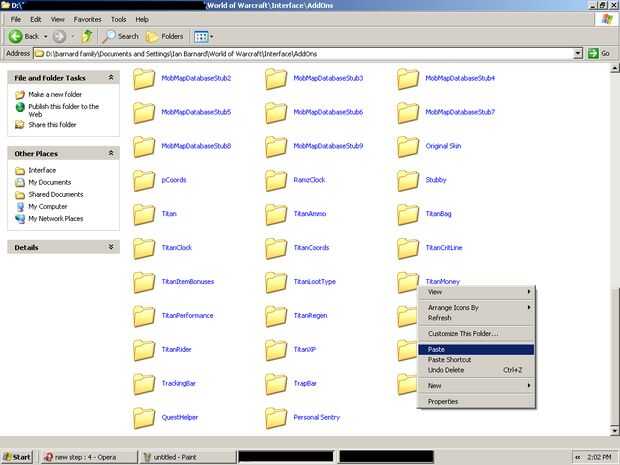
Task: Click the TitanRider folder name
Action: point(176,350)
